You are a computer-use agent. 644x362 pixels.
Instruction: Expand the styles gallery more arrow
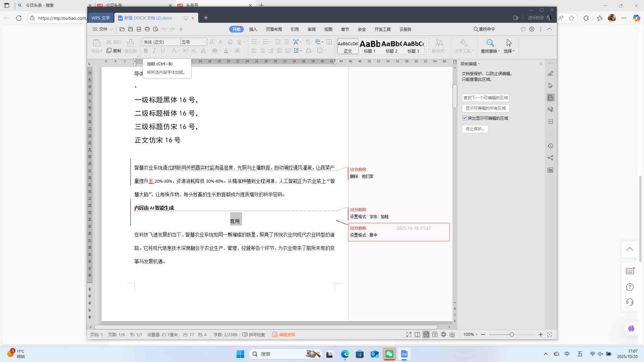tap(426, 52)
